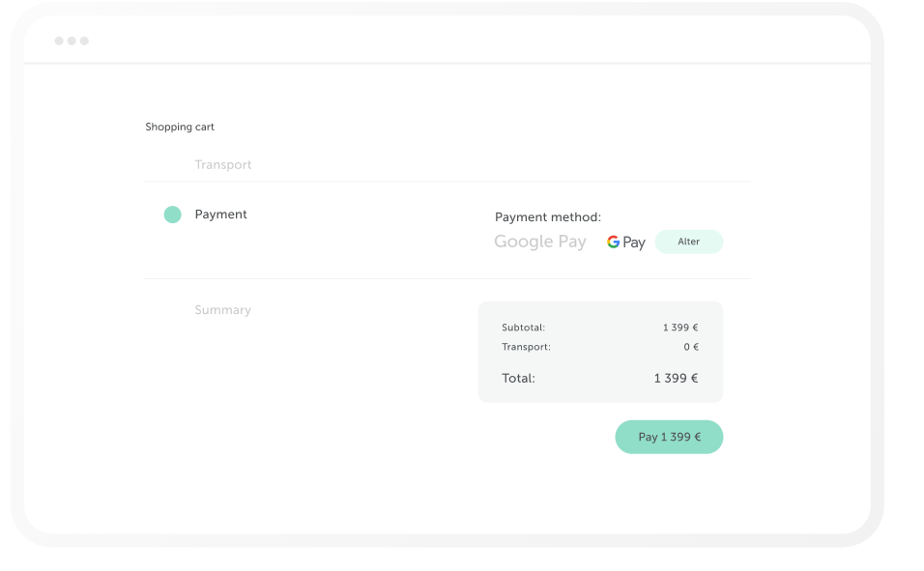
Task: Collapse the Payment section
Action: pos(220,214)
